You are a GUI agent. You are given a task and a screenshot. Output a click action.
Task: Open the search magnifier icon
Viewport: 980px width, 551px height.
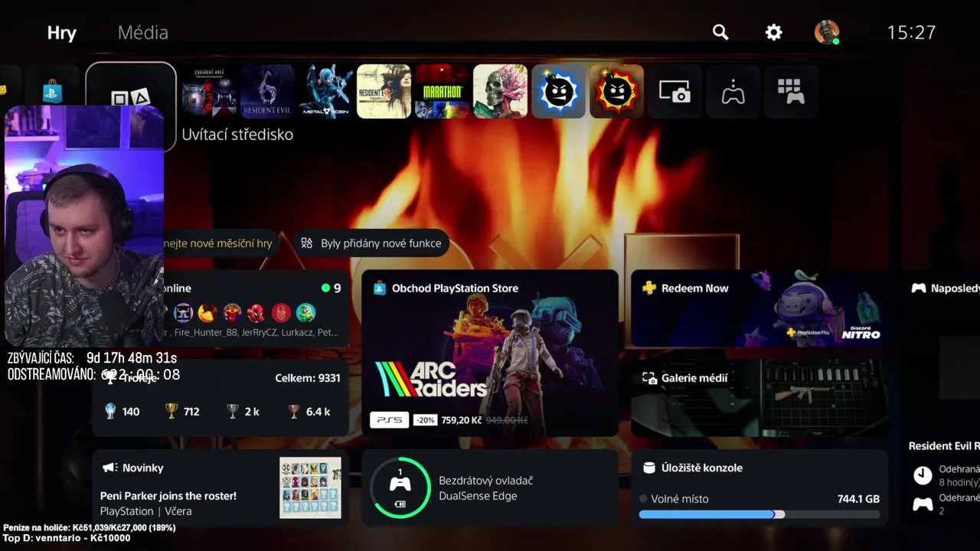pyautogui.click(x=720, y=32)
